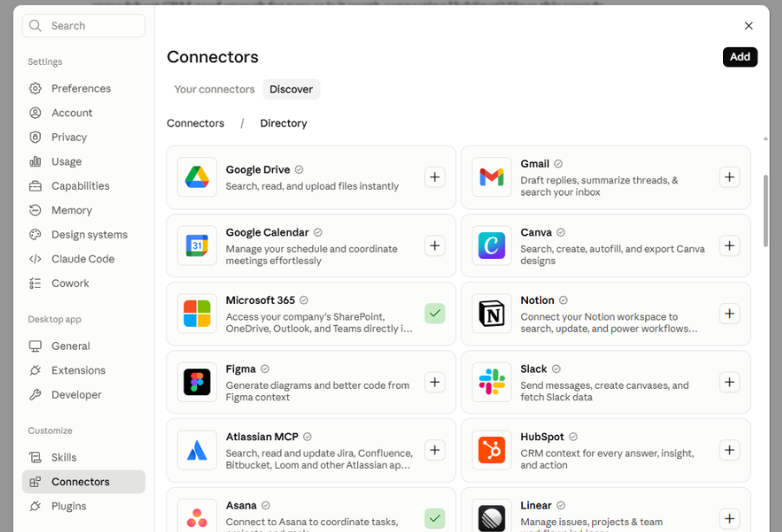The image size is (782, 532).
Task: Click the search magnifier icon
Action: pyautogui.click(x=35, y=25)
